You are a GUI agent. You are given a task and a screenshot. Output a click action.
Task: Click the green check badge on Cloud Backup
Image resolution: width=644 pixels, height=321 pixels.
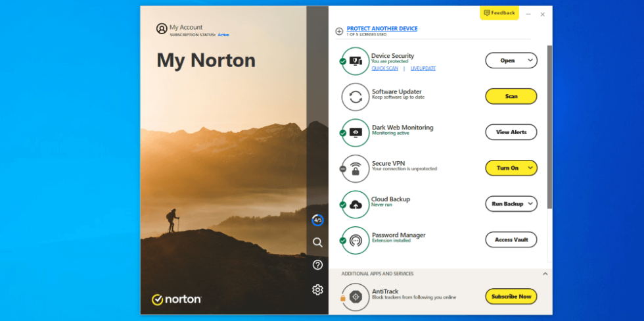tap(342, 205)
